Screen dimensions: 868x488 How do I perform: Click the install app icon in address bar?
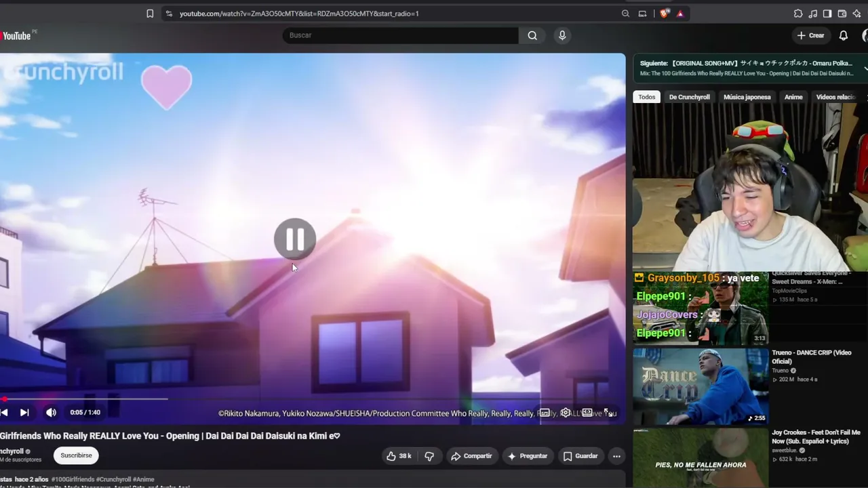pyautogui.click(x=643, y=14)
